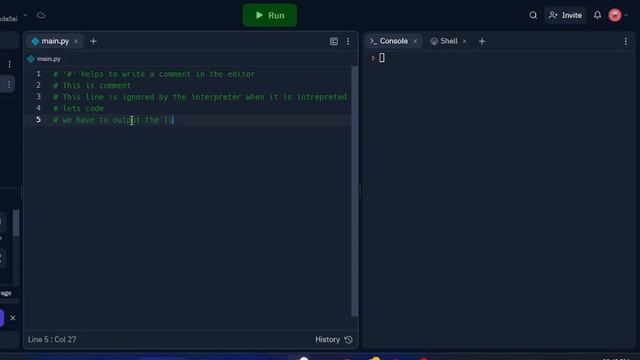Open the notifications bell

pyautogui.click(x=598, y=16)
